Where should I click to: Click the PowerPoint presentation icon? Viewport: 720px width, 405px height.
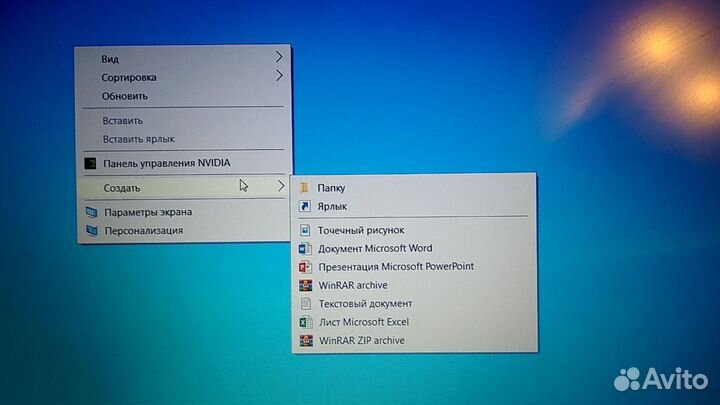click(305, 266)
